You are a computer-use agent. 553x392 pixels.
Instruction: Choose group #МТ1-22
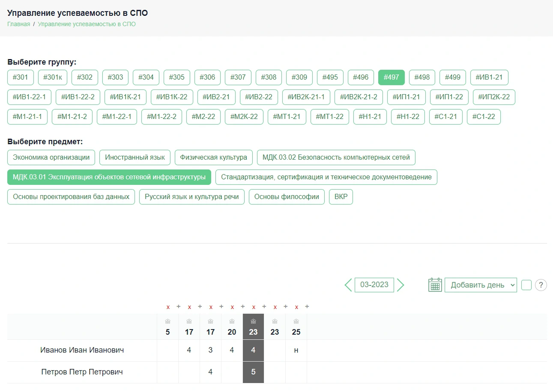tap(330, 117)
